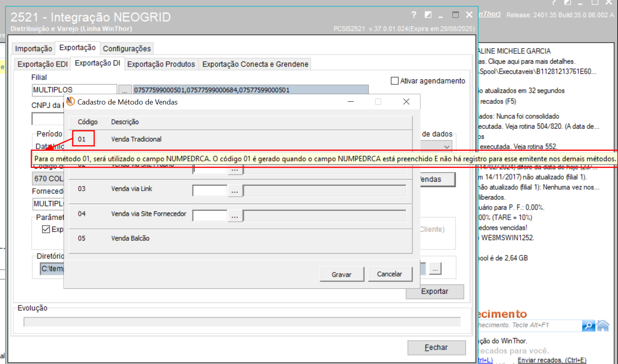
Task: Go to the Exportação EDI sub-tab
Action: pos(43,64)
